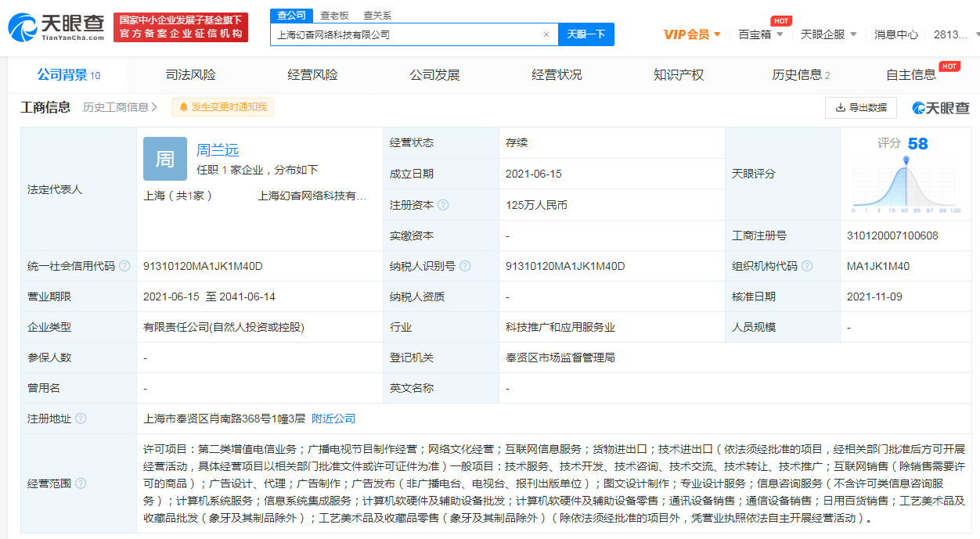Click the help icon beside 经营范围
Screen dimensions: 980x539
[x=81, y=483]
